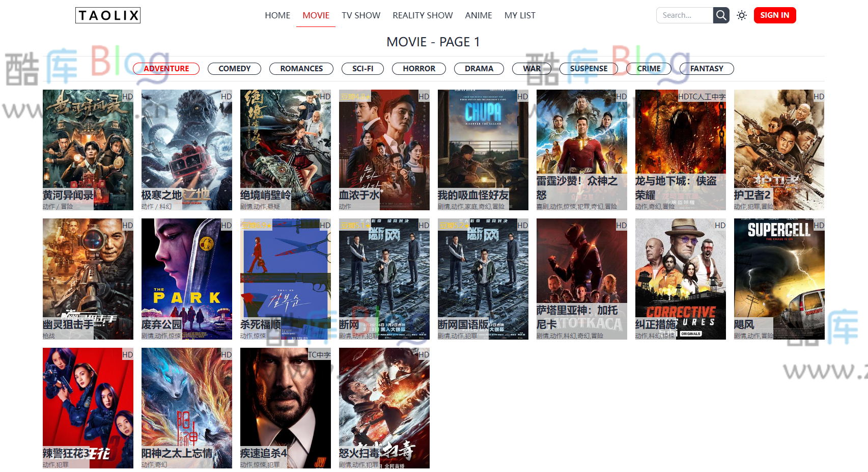Open the SUPERCELL movie poster

pos(779,270)
